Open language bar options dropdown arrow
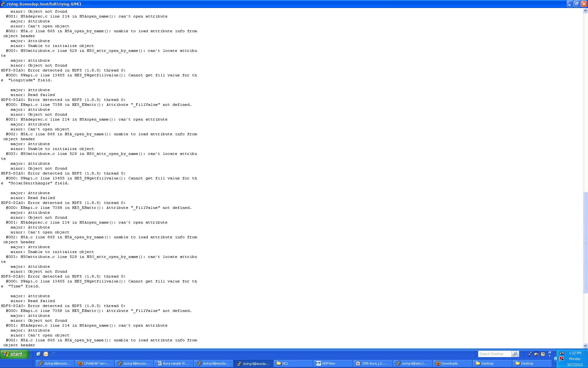 [x=550, y=356]
